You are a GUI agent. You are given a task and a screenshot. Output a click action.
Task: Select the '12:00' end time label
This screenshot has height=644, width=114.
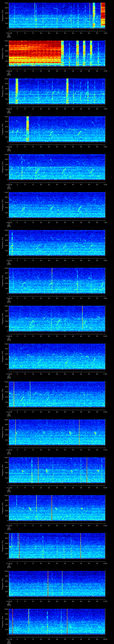click(105, 412)
